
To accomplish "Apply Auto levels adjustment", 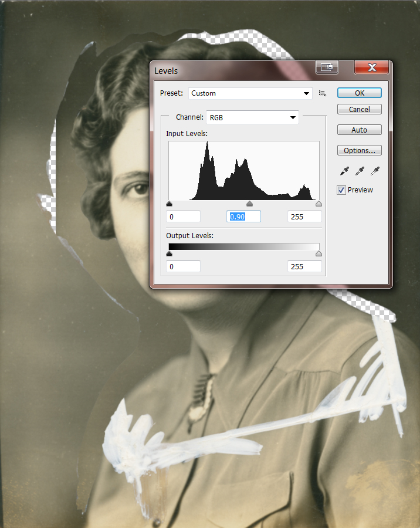I will [359, 130].
